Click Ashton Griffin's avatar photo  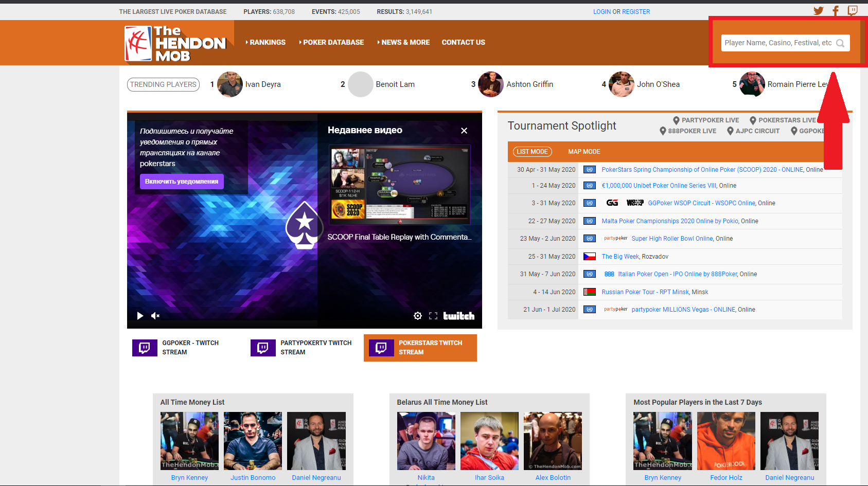click(x=491, y=84)
